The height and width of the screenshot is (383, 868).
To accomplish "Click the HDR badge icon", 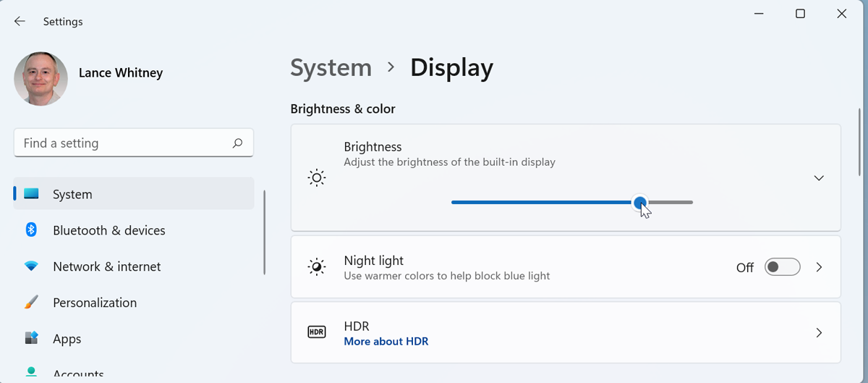I will click(316, 333).
